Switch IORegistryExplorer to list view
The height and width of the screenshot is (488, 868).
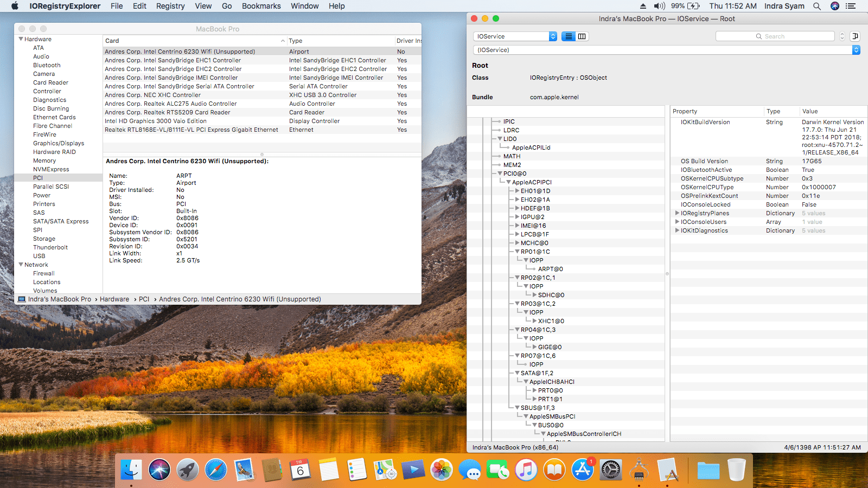pos(569,36)
